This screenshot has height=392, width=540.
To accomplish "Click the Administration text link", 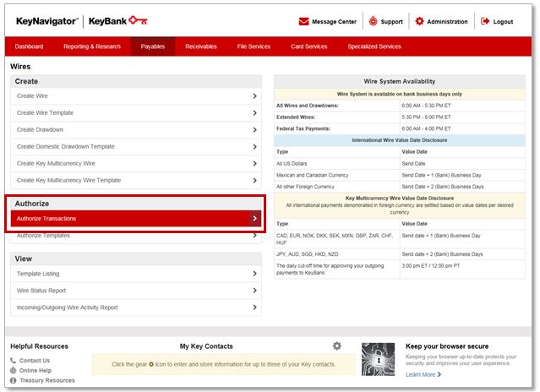I will coord(447,22).
